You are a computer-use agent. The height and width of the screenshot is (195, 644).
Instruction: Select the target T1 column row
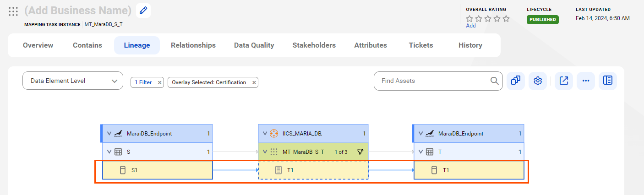click(x=469, y=170)
